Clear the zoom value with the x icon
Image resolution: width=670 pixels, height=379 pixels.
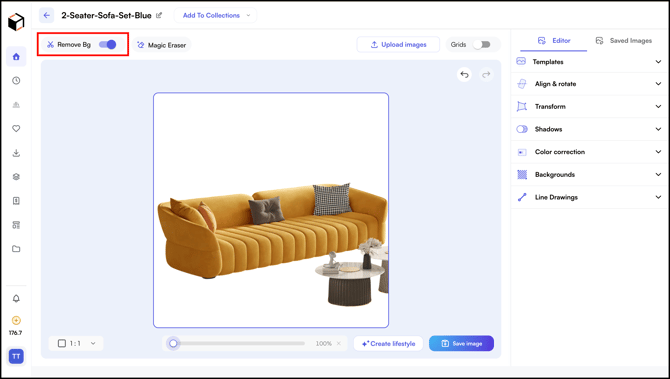point(339,344)
